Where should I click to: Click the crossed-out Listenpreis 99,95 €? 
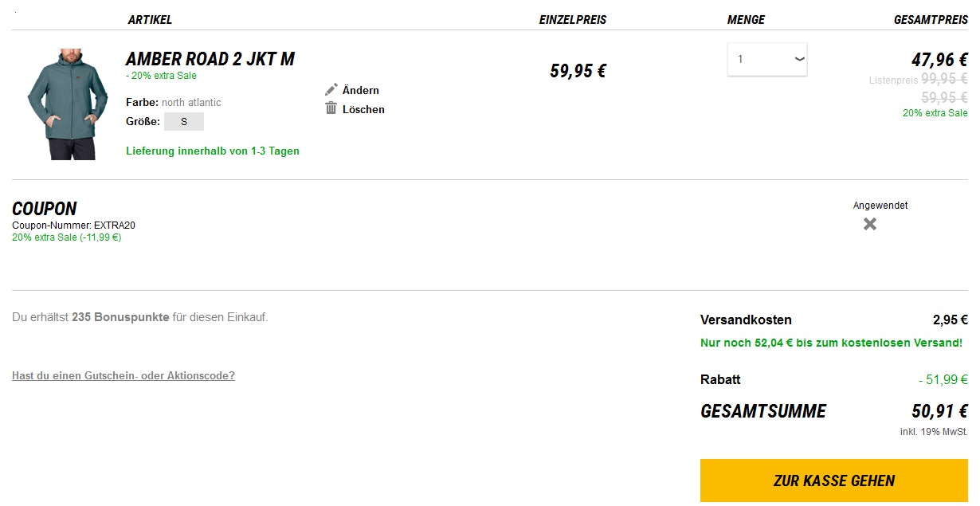point(944,79)
